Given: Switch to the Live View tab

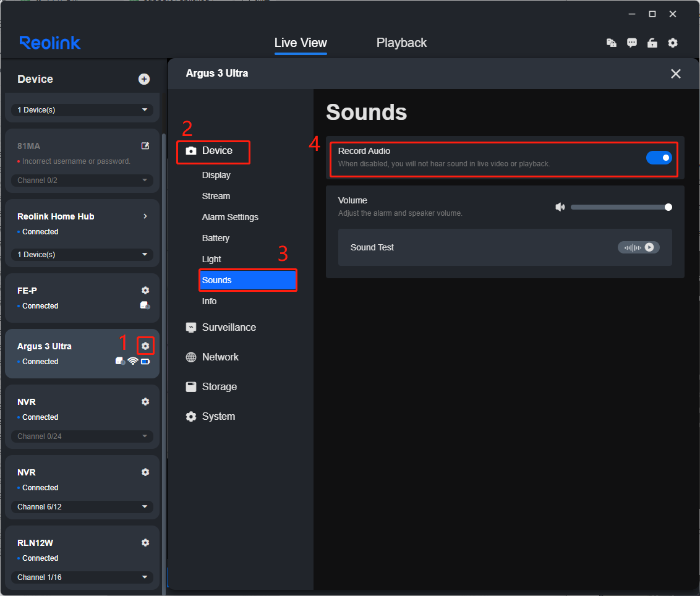Looking at the screenshot, I should tap(301, 43).
